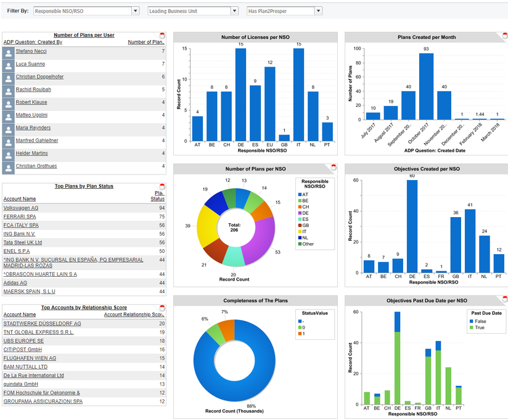Image resolution: width=508 pixels, height=420 pixels.
Task: Click the Past Due Date False legend swatch
Action: pos(472,321)
